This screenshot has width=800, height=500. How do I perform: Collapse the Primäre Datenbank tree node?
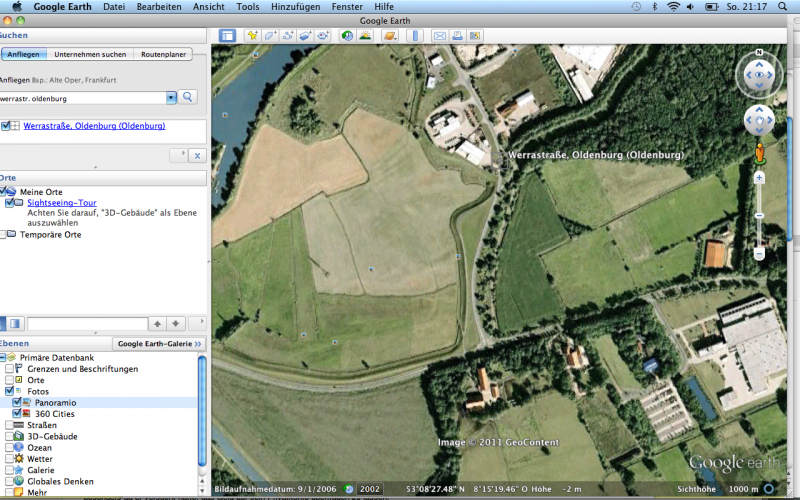[x=3, y=357]
